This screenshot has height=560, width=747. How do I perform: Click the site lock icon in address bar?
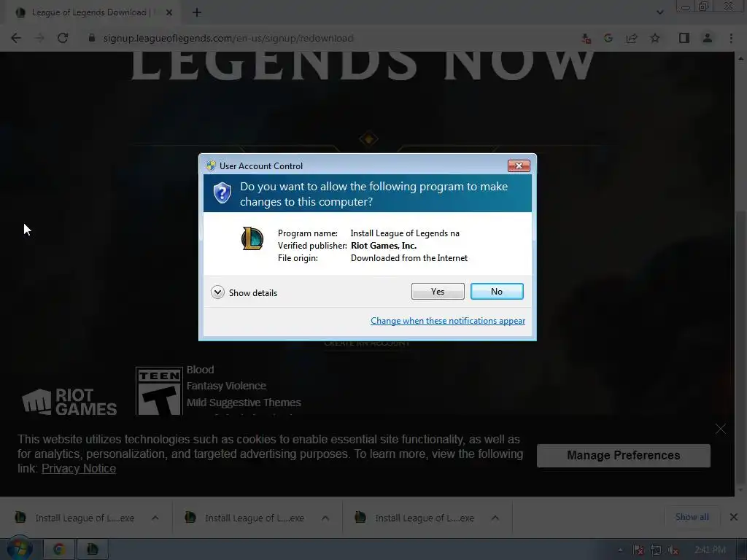[91, 38]
